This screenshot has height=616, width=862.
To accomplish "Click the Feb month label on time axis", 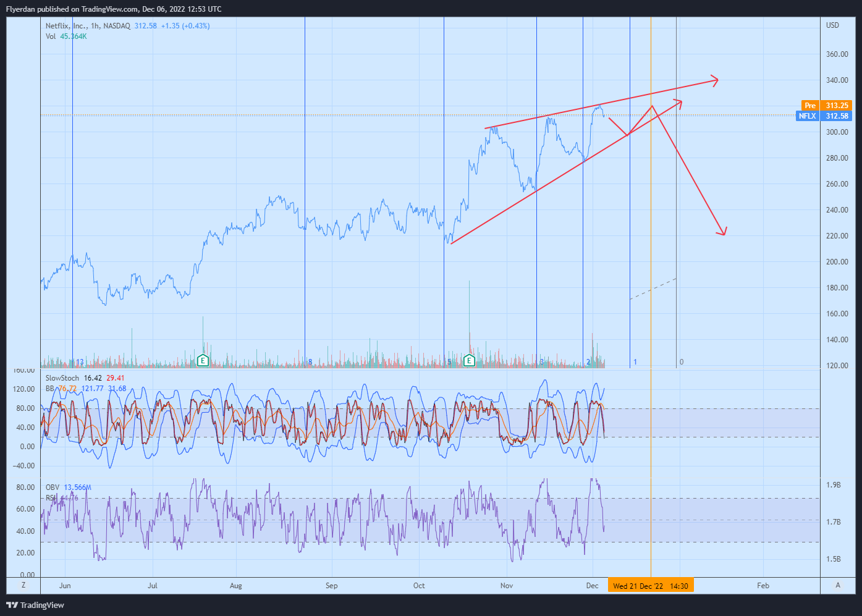I will tap(763, 586).
